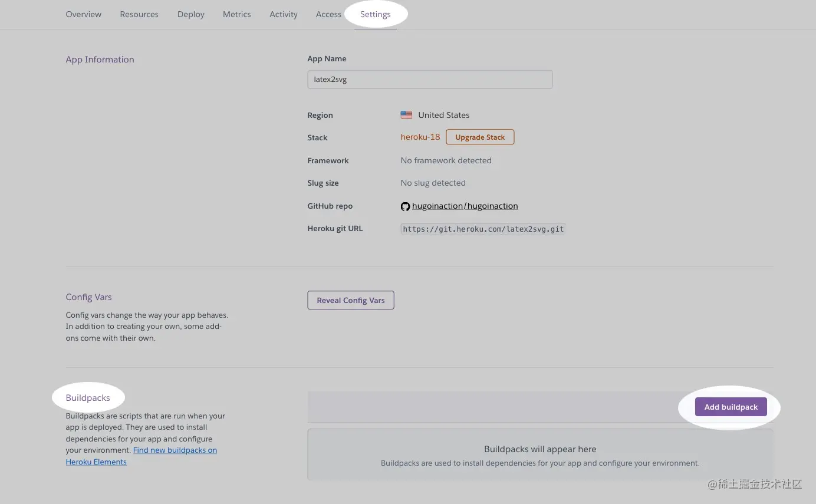Switch to the Resources tab

coord(139,14)
